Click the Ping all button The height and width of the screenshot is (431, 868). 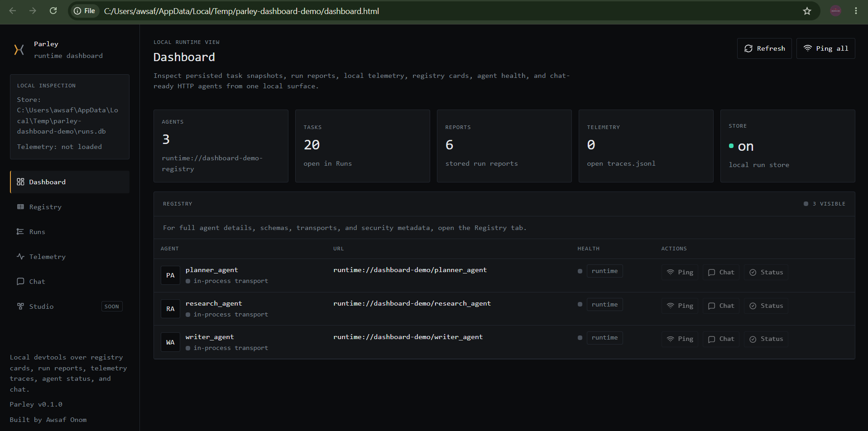pos(825,48)
